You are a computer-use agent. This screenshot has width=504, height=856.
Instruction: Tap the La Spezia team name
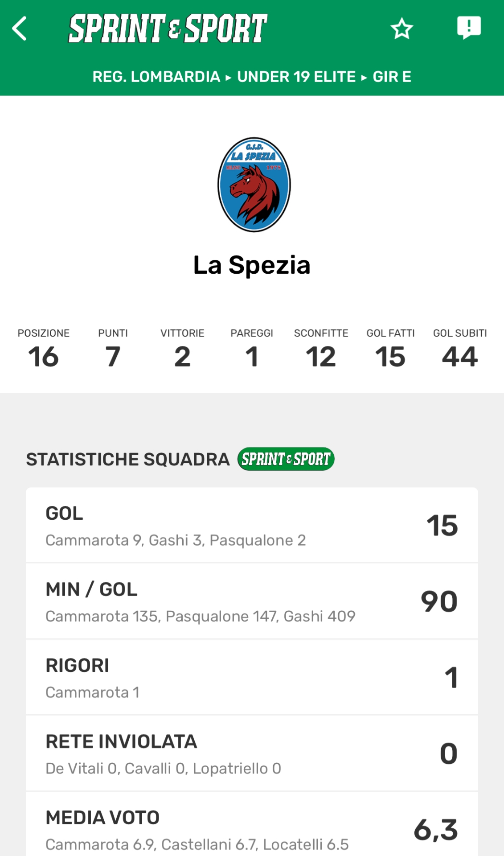pos(252,265)
